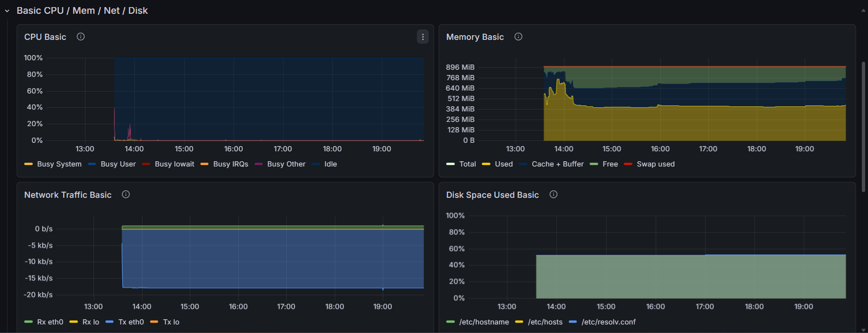
Task: Toggle the /etc/hosts legend series
Action: [x=545, y=322]
